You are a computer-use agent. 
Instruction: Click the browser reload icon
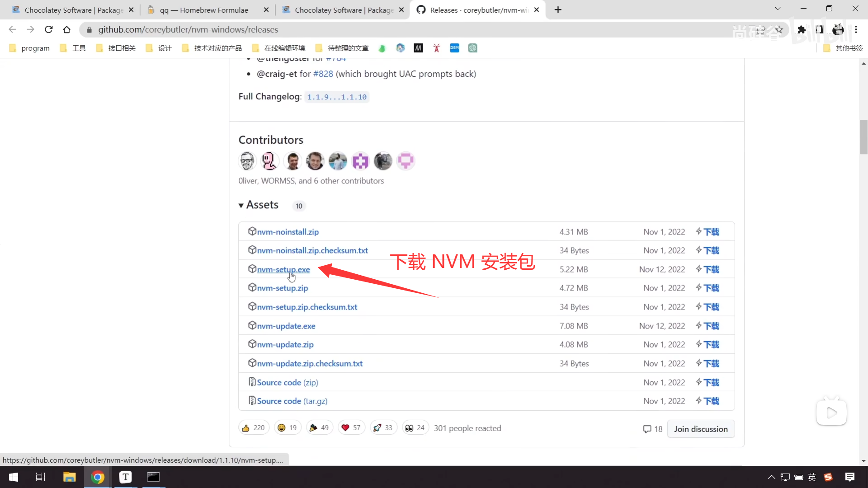pyautogui.click(x=49, y=29)
